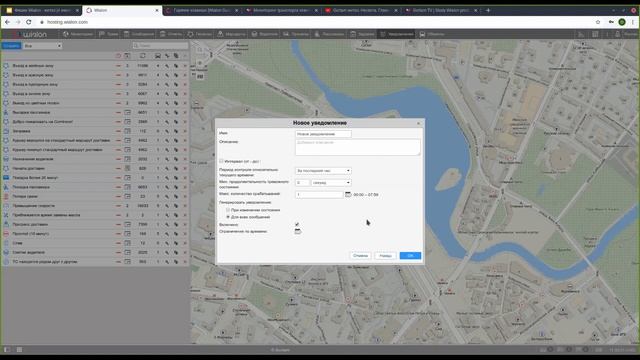The width and height of the screenshot is (640, 360).
Task: Open the control period dropdown За последний час
Action: coord(323,171)
